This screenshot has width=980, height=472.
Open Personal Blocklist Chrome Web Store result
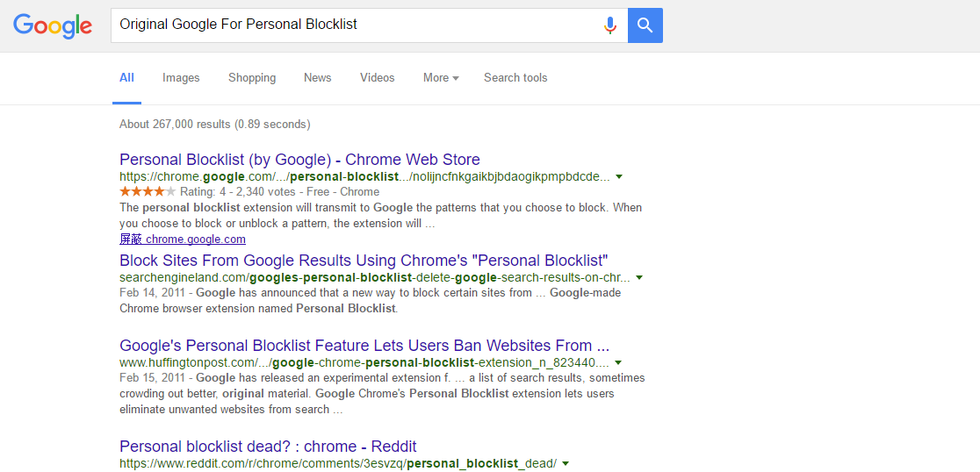299,159
